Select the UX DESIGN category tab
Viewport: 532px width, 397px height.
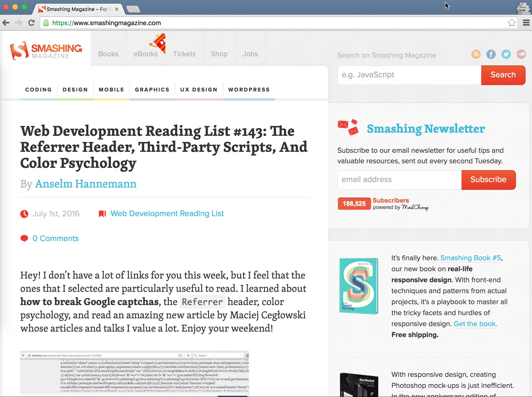pyautogui.click(x=199, y=90)
